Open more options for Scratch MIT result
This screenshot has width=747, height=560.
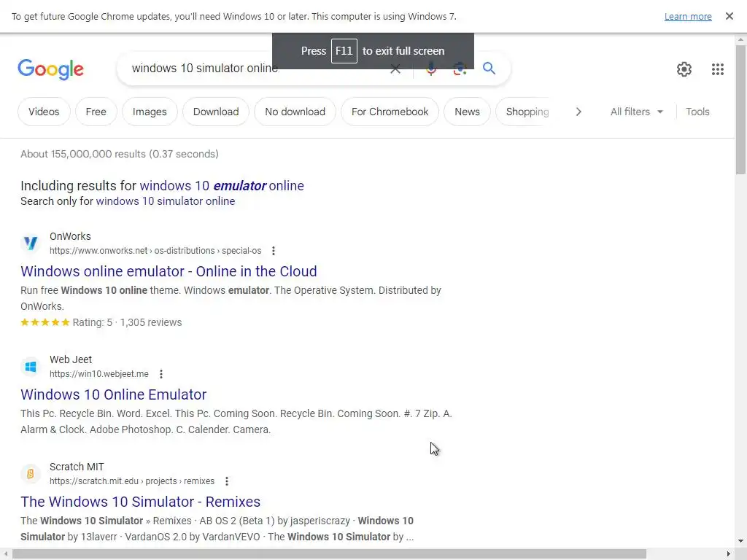(227, 481)
